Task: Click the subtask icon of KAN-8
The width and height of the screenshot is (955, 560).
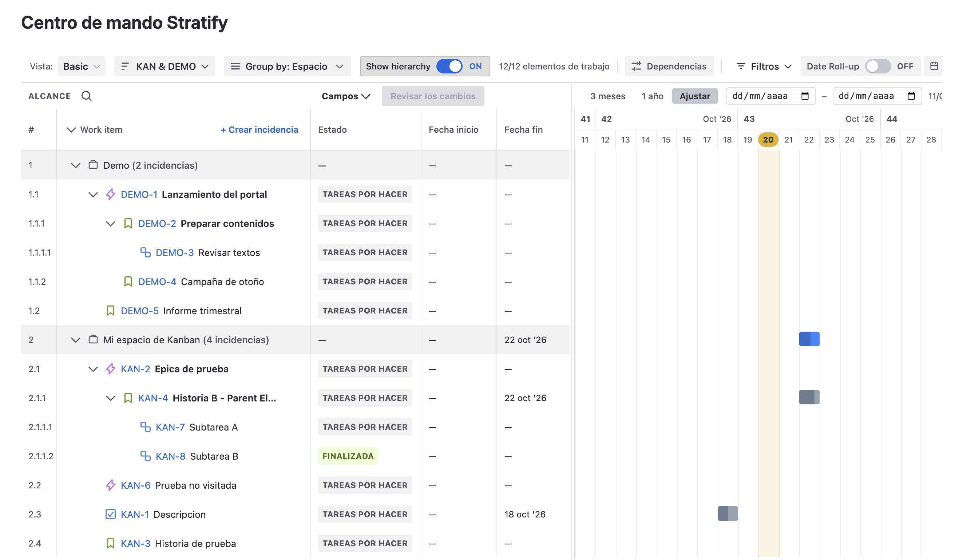Action: coord(146,456)
